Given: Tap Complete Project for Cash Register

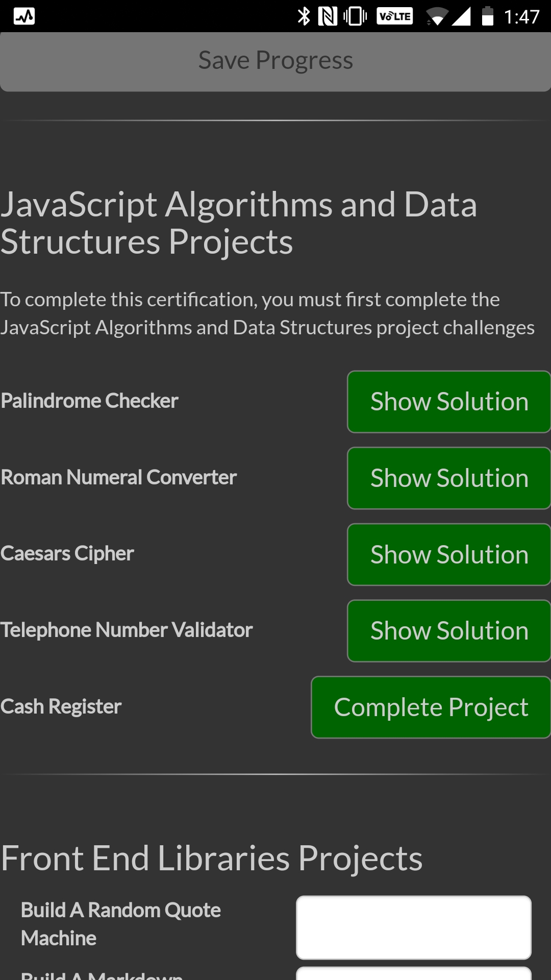Looking at the screenshot, I should point(430,707).
